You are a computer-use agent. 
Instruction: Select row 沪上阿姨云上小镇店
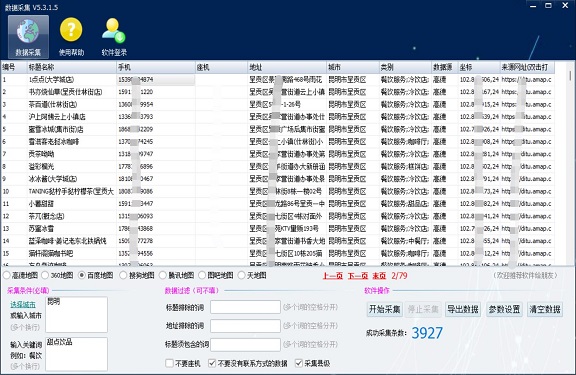278,117
